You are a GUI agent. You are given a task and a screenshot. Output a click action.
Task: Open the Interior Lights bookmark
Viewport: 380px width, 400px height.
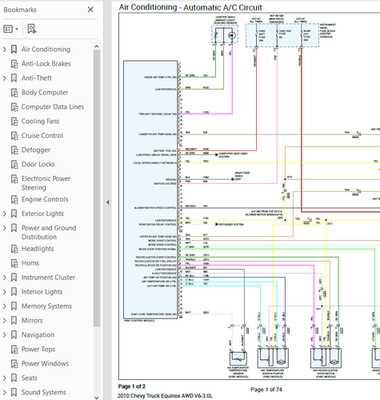(42, 292)
